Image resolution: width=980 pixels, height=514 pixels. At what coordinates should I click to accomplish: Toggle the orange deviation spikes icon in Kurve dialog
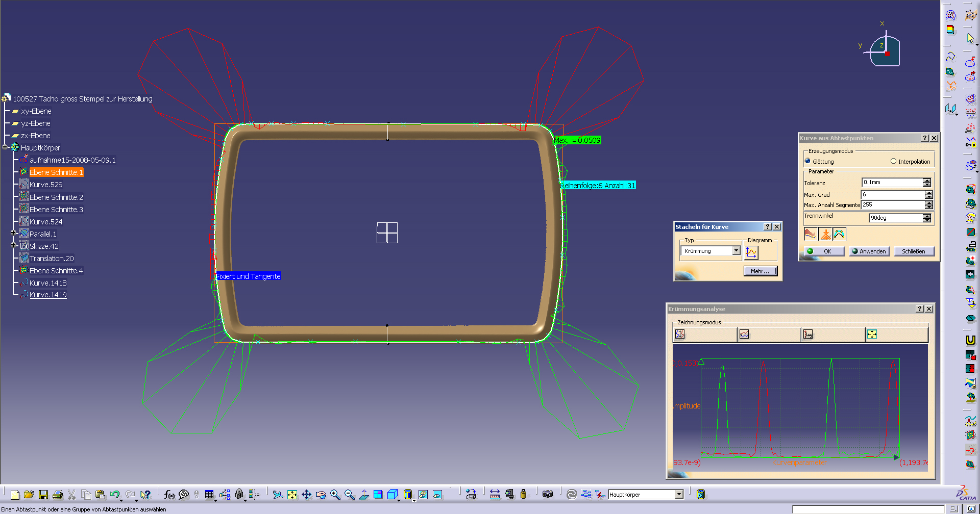[x=825, y=235]
